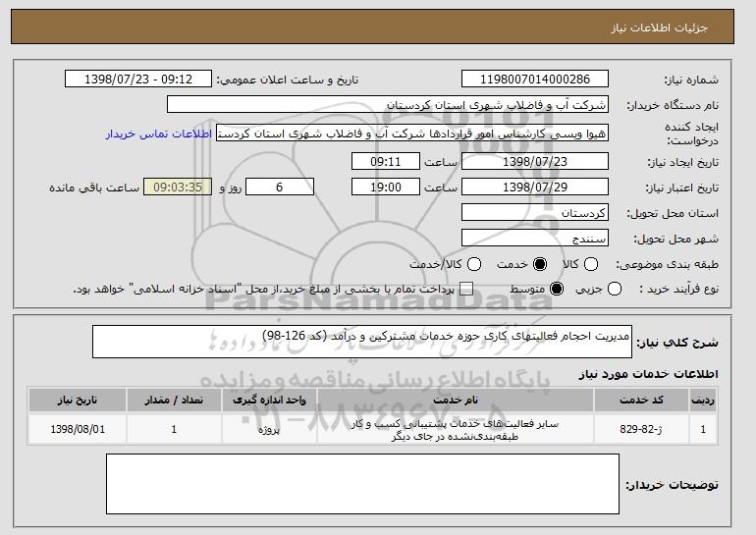Viewport: 756px width, 535px height.
Task: Click the row number cell in the ردیف column
Action: [703, 429]
